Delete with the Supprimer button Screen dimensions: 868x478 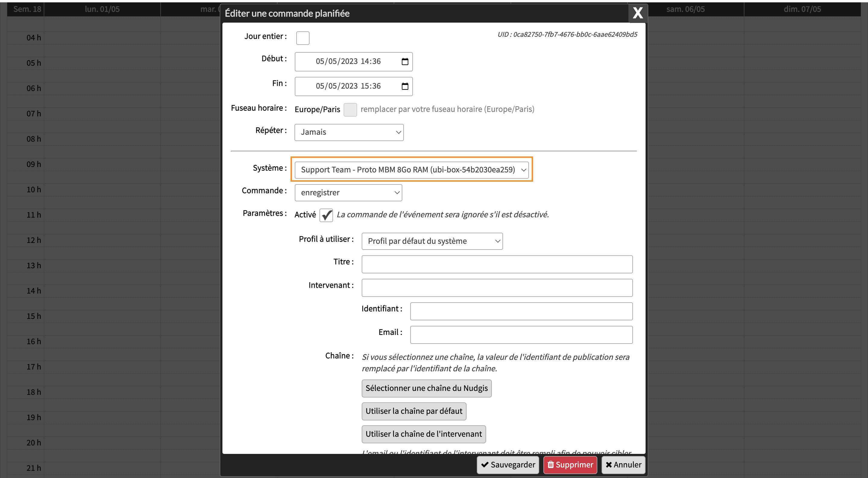(x=570, y=465)
